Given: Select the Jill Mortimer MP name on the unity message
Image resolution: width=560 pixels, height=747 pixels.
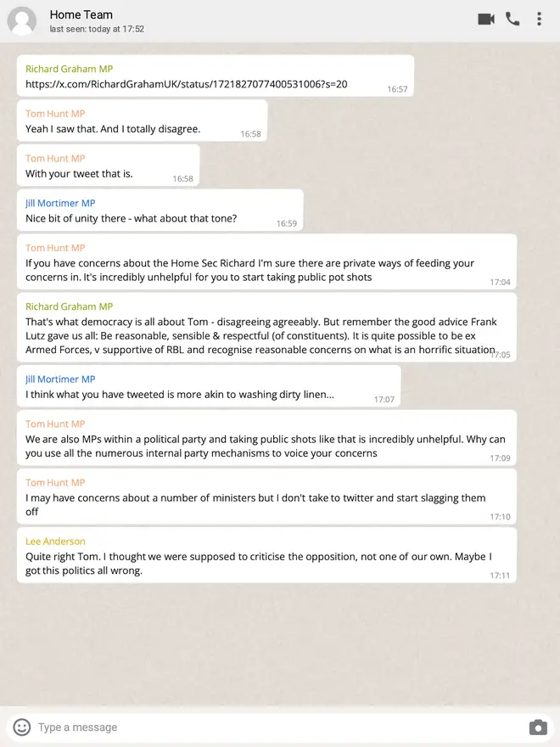Looking at the screenshot, I should coord(60,204).
